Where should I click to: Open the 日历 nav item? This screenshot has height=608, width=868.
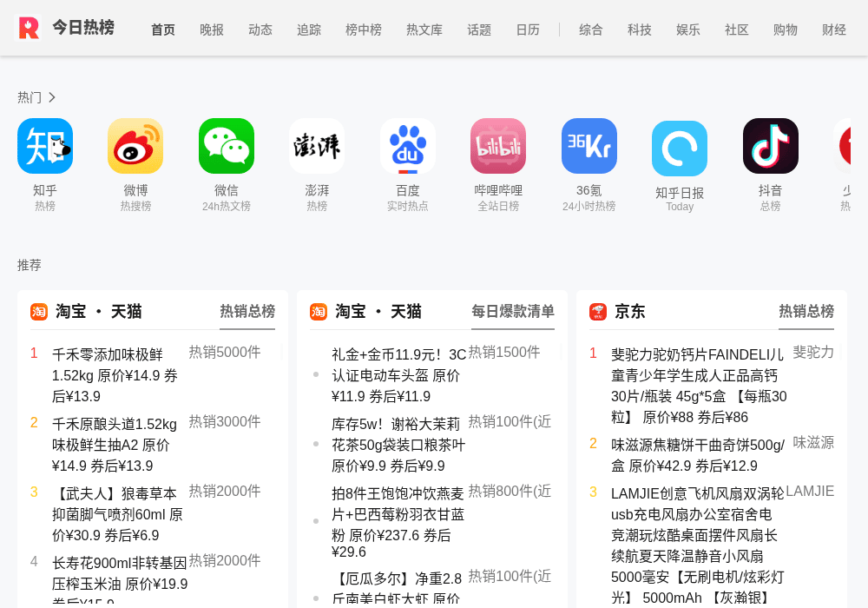point(528,30)
